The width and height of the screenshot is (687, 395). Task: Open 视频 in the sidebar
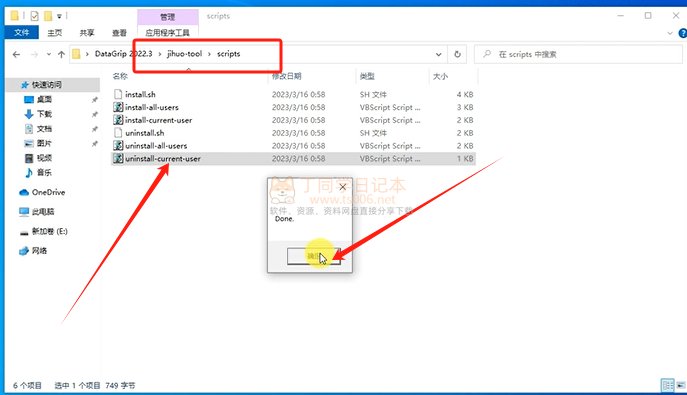44,158
